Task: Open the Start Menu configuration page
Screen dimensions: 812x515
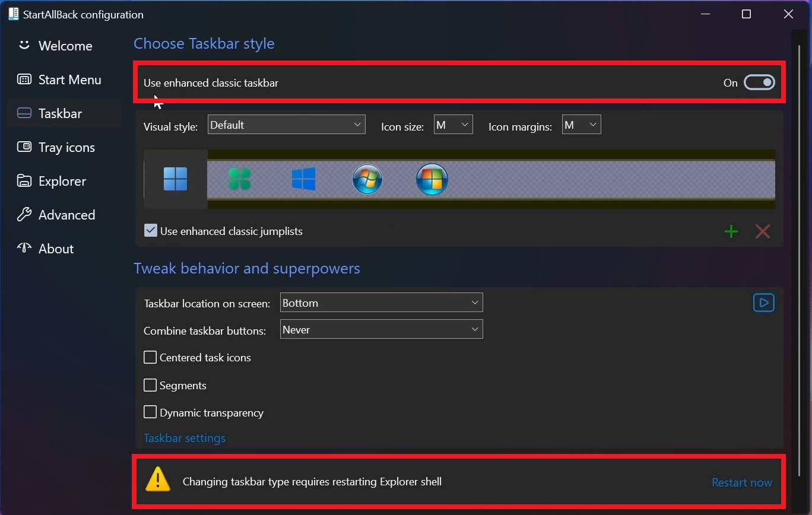Action: click(x=69, y=79)
